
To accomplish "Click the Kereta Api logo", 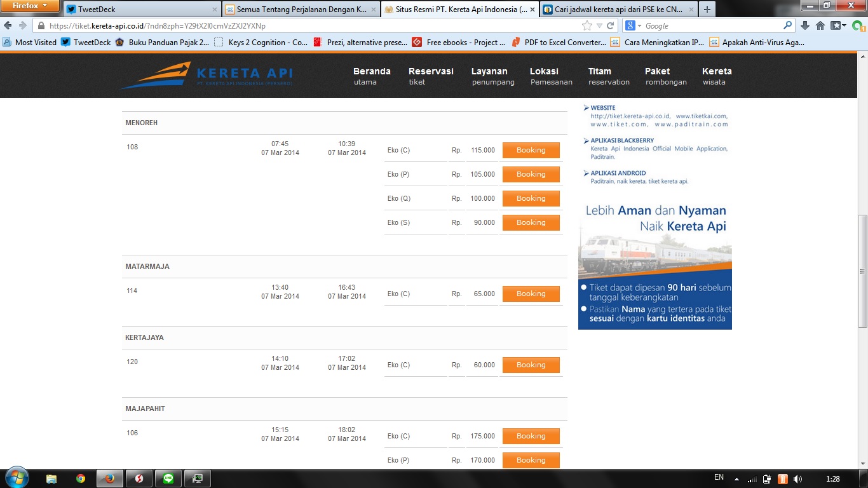I will (206, 76).
